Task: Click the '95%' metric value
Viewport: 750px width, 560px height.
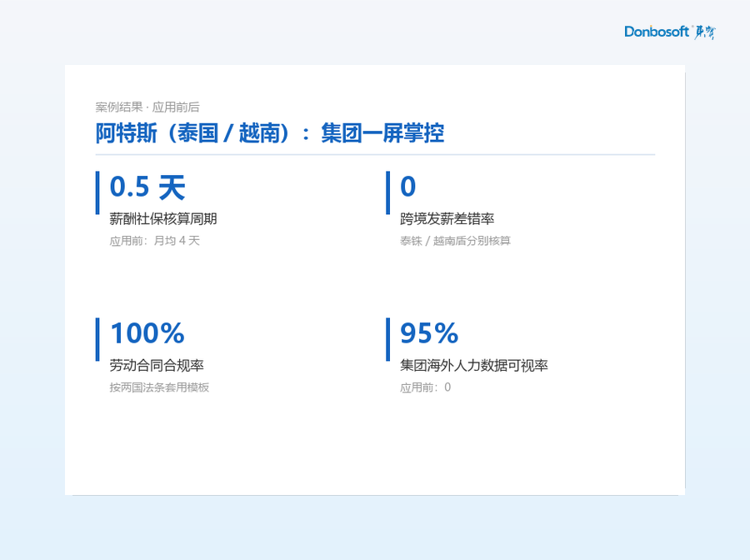Action: [429, 332]
